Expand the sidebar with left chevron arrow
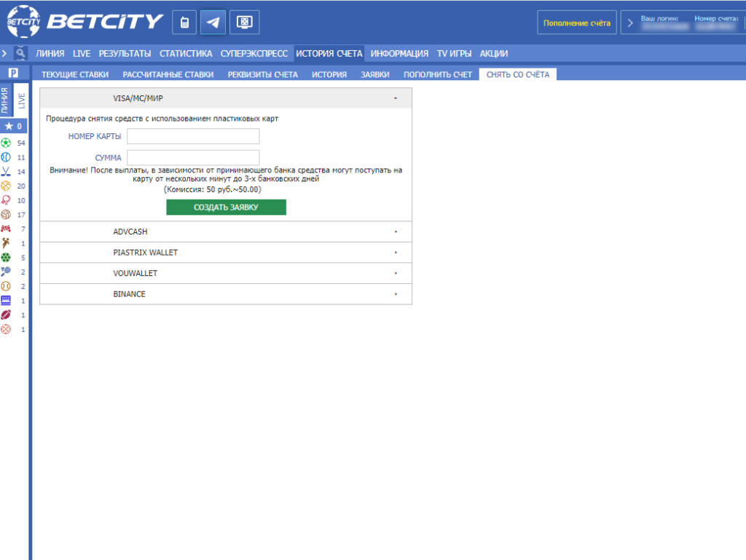Screen dimensions: 746x560 pos(4,53)
